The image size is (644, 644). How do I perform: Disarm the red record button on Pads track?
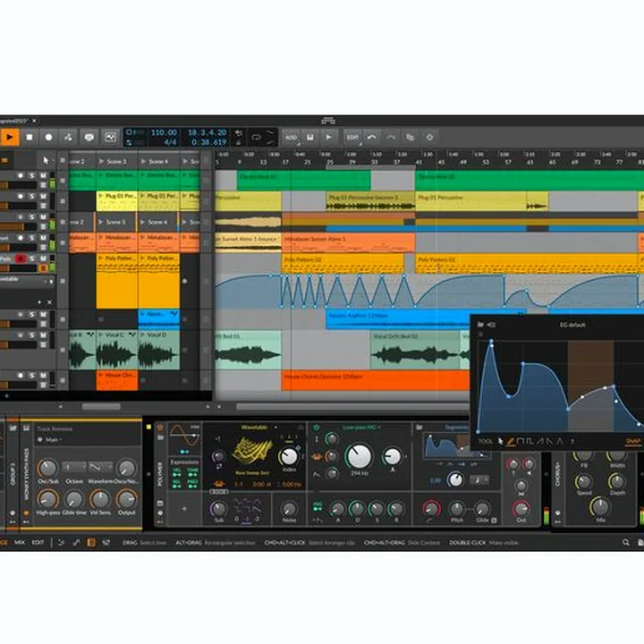(x=20, y=258)
